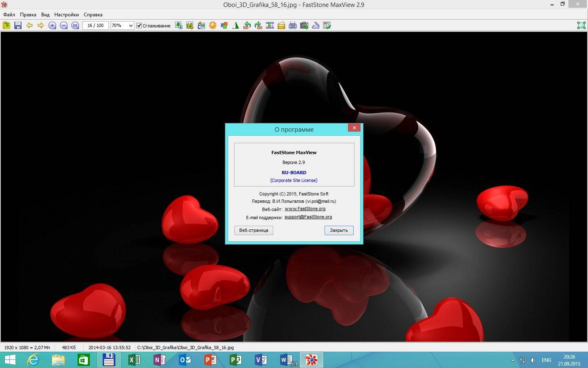588x368 pixels.
Task: Start the slideshow filmstrip icon
Action: click(270, 25)
